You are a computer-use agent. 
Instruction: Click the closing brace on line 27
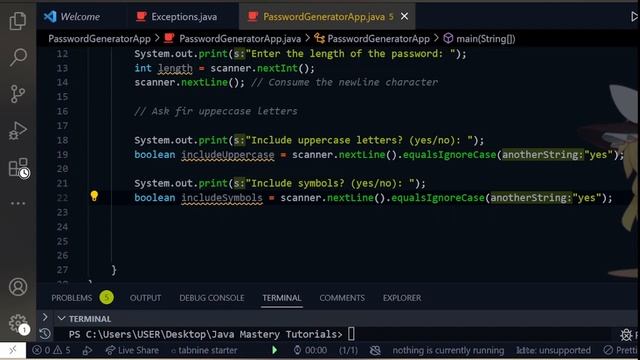[x=114, y=269]
